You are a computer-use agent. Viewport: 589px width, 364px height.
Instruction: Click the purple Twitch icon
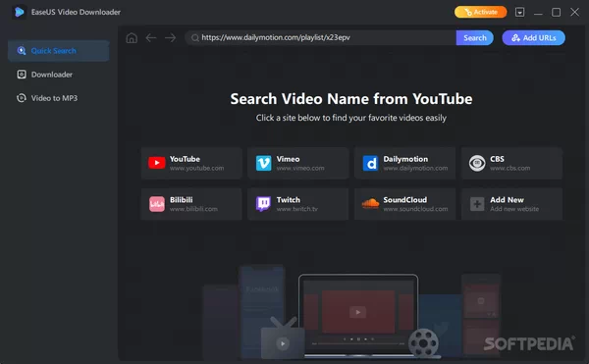tap(263, 204)
